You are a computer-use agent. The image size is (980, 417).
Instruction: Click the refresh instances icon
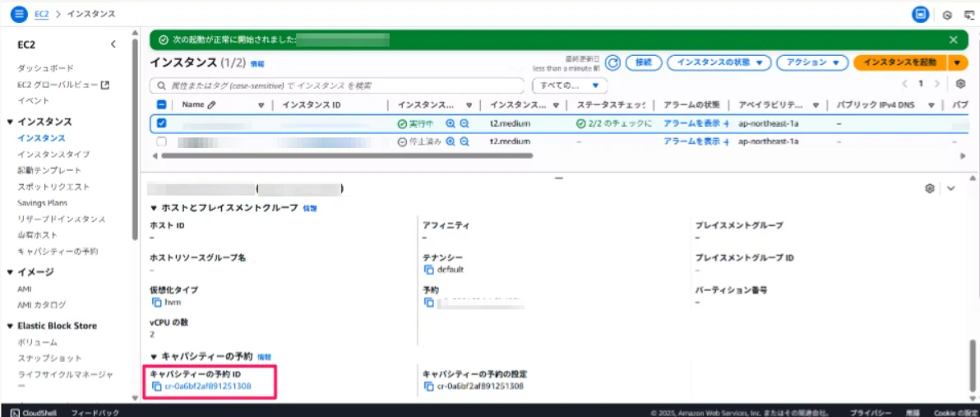point(613,63)
